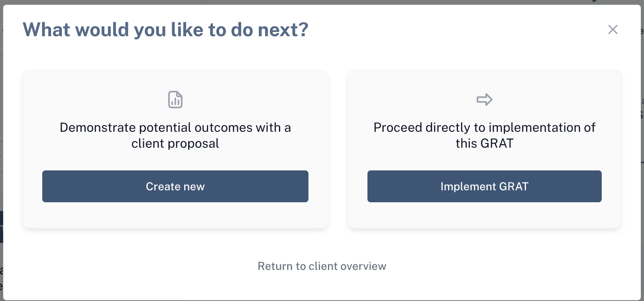Viewport: 644px width, 301px height.
Task: Click the dialog heading text
Action: tap(166, 30)
